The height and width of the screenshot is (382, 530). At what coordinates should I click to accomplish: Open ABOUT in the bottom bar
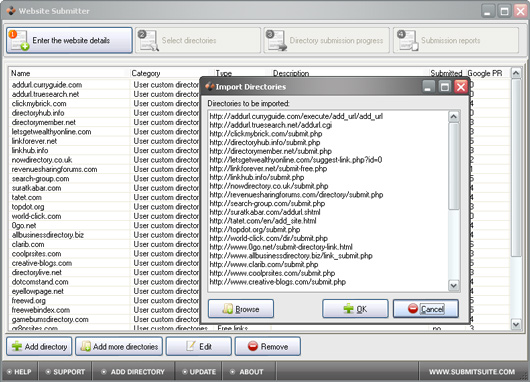[x=247, y=372]
